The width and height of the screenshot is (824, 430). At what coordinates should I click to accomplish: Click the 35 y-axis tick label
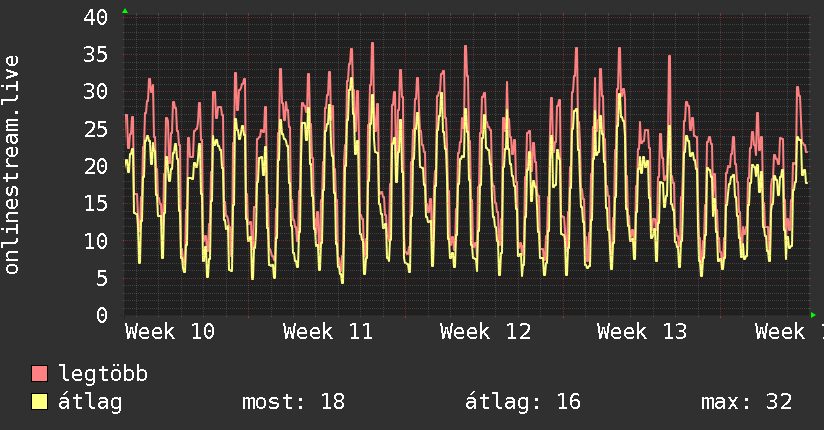click(x=96, y=55)
